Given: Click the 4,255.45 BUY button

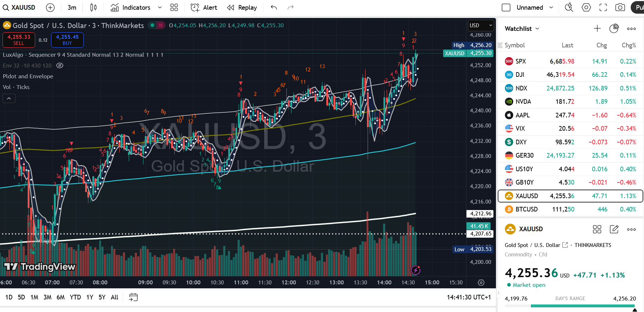Looking at the screenshot, I should (x=67, y=40).
